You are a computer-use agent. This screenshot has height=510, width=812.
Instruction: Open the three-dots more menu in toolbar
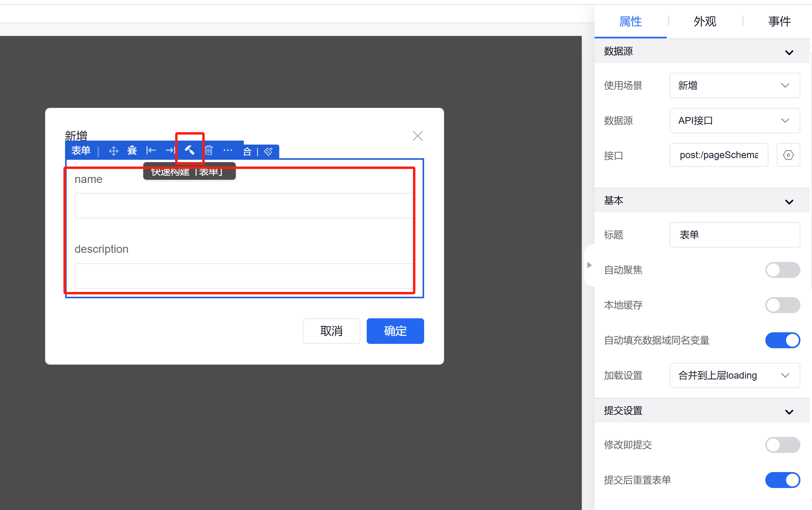(x=228, y=151)
